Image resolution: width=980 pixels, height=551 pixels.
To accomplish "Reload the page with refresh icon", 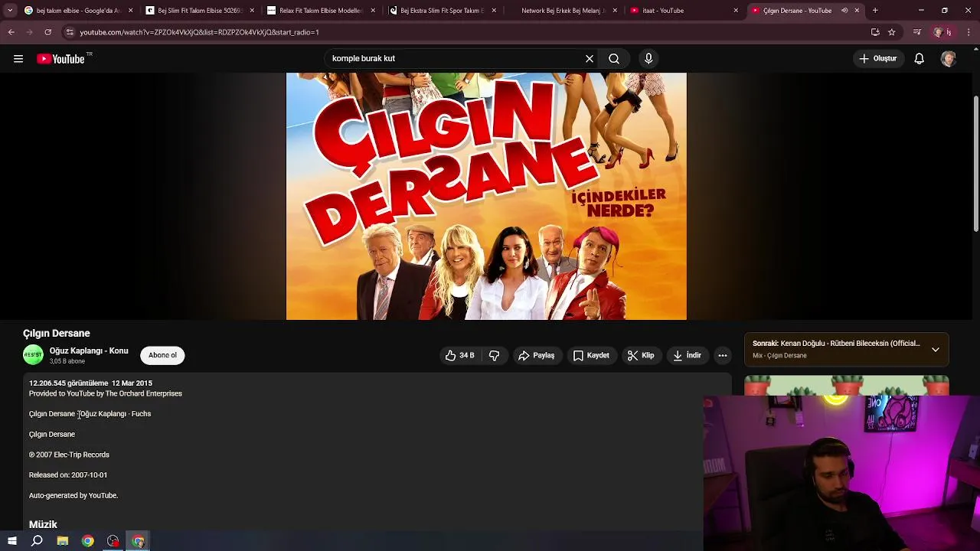I will (47, 32).
